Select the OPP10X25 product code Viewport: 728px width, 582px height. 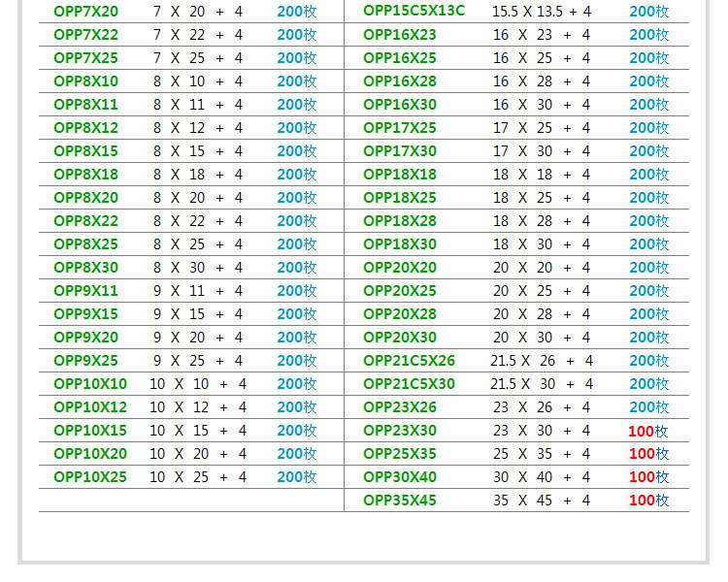click(x=90, y=477)
